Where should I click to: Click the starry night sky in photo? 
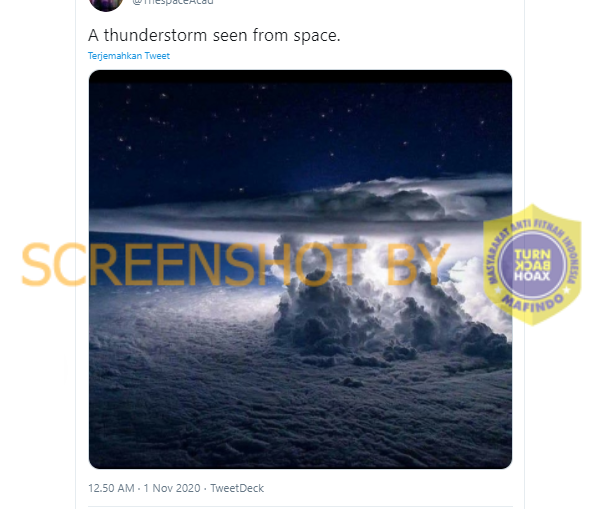click(300, 134)
